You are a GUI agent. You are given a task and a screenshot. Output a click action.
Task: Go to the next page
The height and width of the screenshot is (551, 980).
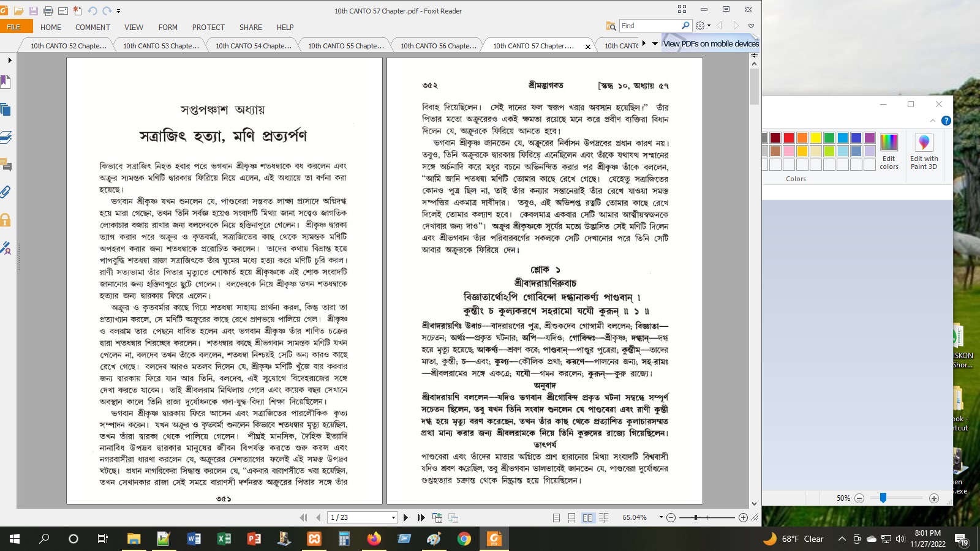point(405,517)
